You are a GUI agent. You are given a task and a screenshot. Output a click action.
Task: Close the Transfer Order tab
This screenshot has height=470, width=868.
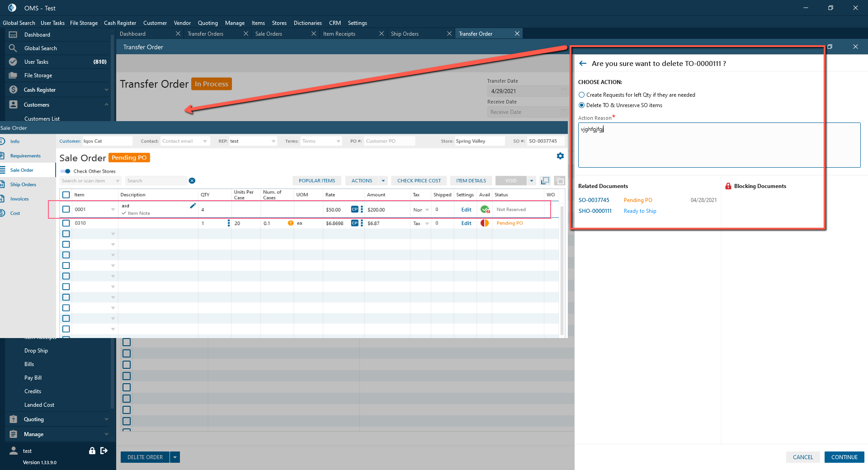517,34
